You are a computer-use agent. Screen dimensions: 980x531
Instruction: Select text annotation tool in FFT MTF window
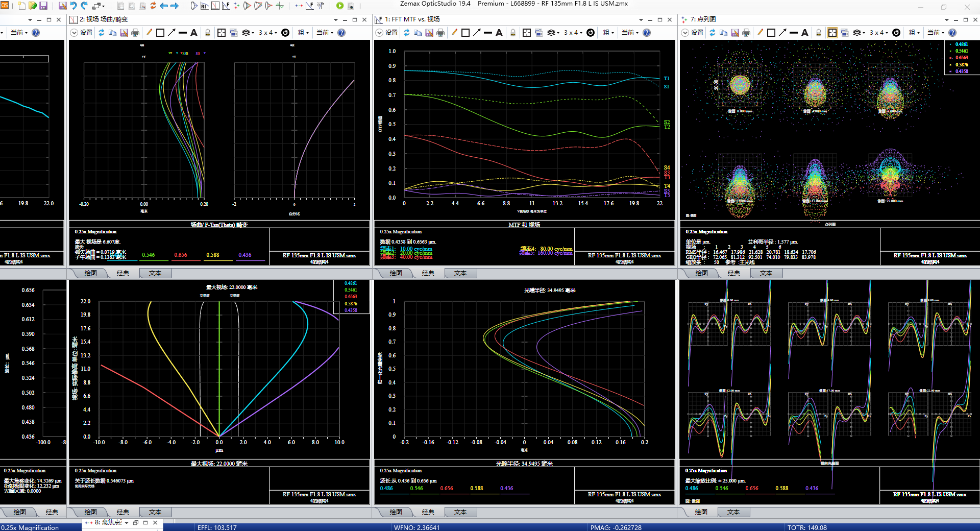pos(499,33)
